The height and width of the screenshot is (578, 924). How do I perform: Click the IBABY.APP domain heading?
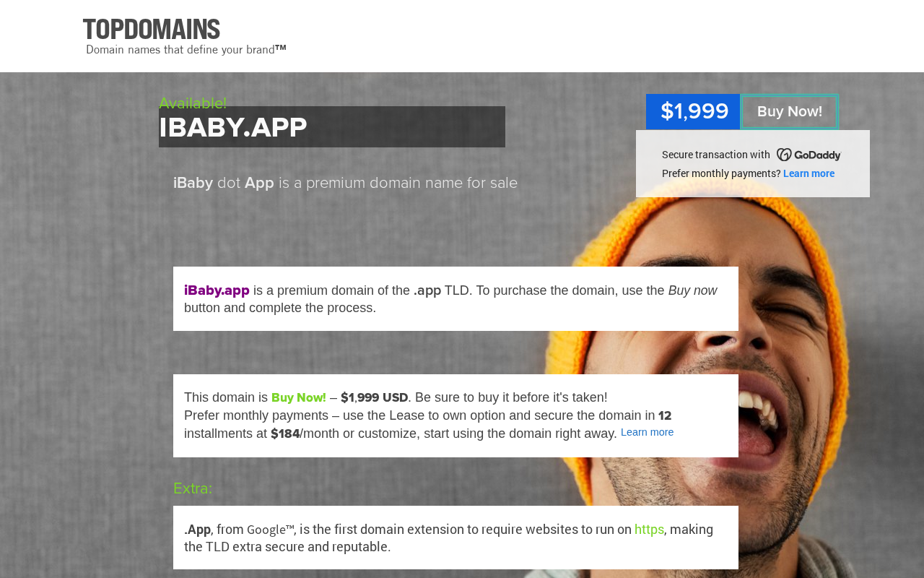coord(233,128)
